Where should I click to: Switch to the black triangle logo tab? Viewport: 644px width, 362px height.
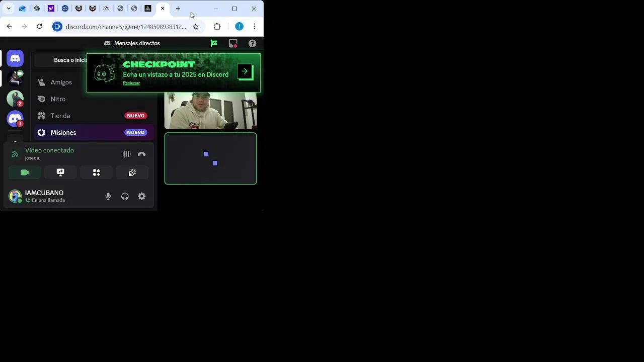click(x=148, y=9)
